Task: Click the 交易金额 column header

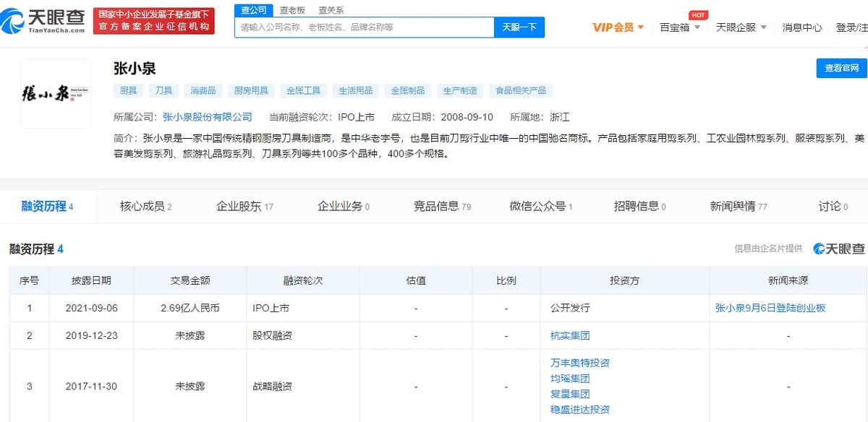Action: 190,280
